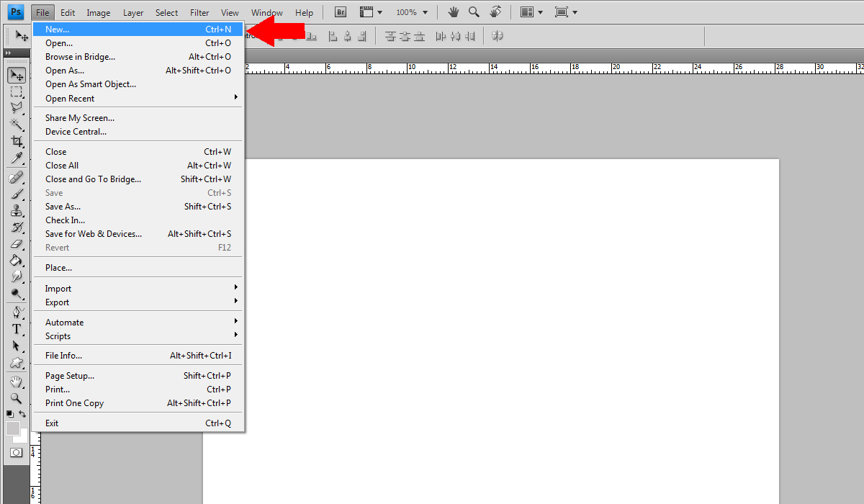The height and width of the screenshot is (504, 864).
Task: Select the Horizontal Type tool
Action: (17, 329)
